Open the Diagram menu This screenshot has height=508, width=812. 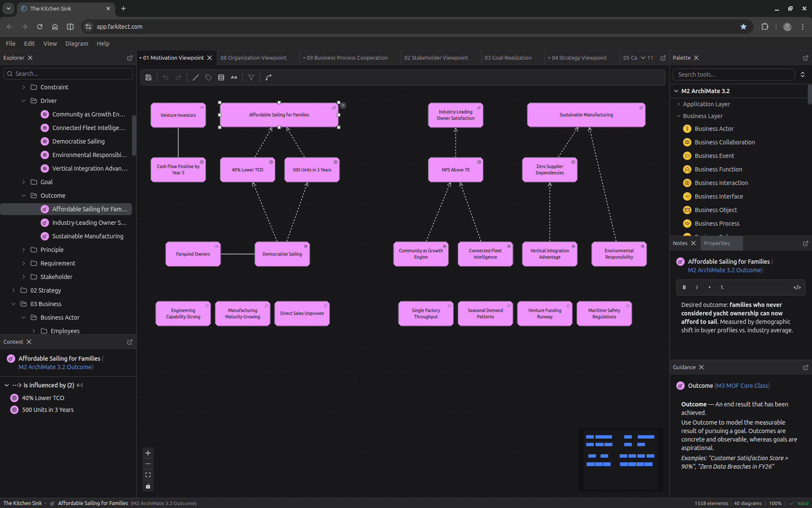tap(77, 44)
